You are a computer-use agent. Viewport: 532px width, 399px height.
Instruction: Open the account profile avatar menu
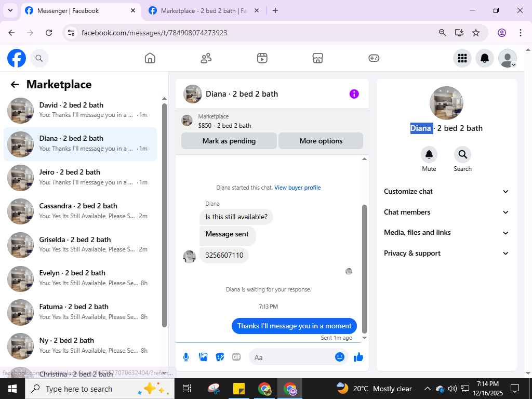(x=507, y=58)
